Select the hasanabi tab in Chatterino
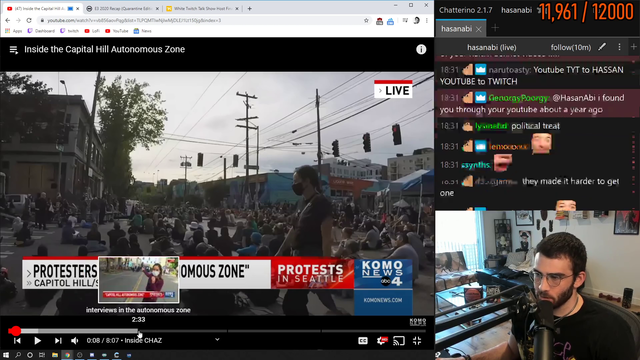The height and width of the screenshot is (360, 640). (456, 29)
